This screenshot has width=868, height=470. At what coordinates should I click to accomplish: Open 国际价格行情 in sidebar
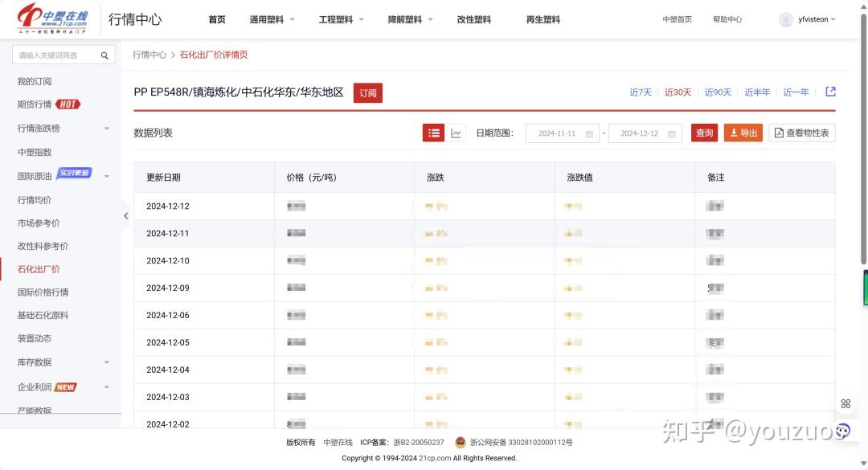[43, 292]
